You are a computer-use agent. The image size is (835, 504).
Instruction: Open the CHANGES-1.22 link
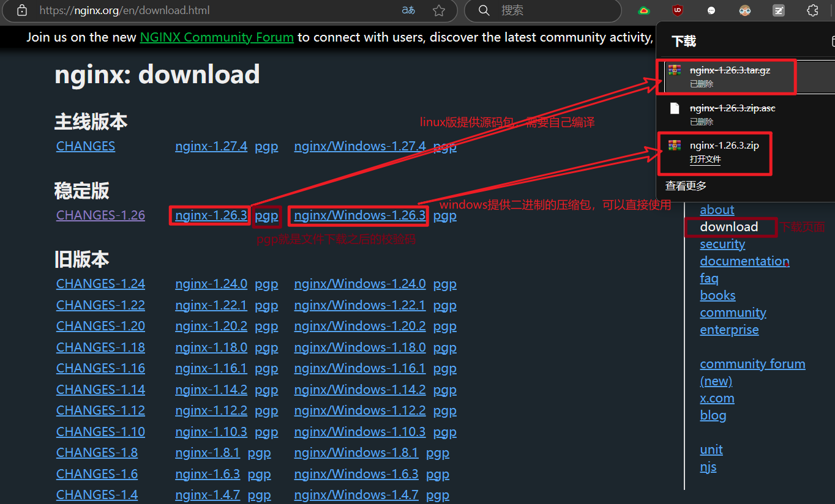[x=100, y=305]
